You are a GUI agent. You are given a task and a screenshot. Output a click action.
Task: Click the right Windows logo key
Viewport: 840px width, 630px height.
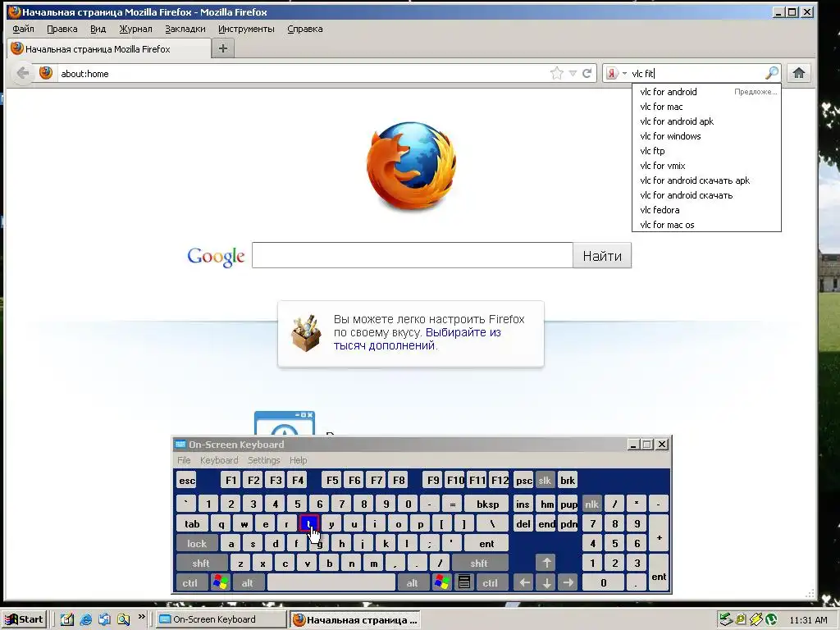442,583
